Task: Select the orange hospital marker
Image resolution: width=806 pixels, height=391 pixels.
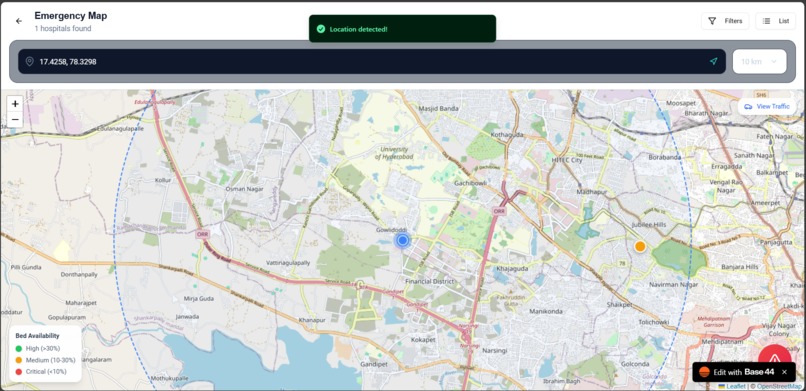Action: point(639,246)
